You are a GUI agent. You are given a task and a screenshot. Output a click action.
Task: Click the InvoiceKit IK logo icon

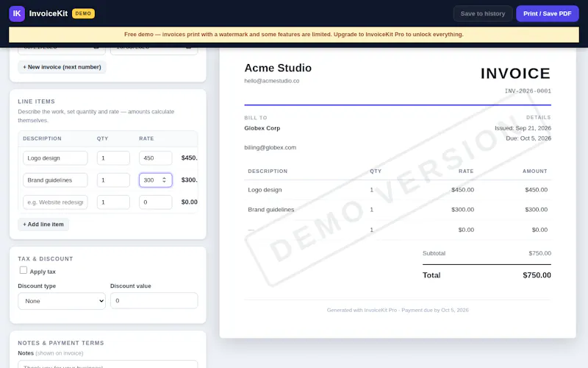point(17,14)
